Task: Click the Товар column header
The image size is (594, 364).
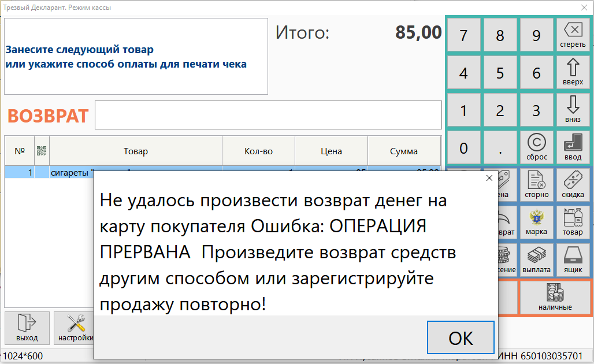Action: (x=136, y=151)
